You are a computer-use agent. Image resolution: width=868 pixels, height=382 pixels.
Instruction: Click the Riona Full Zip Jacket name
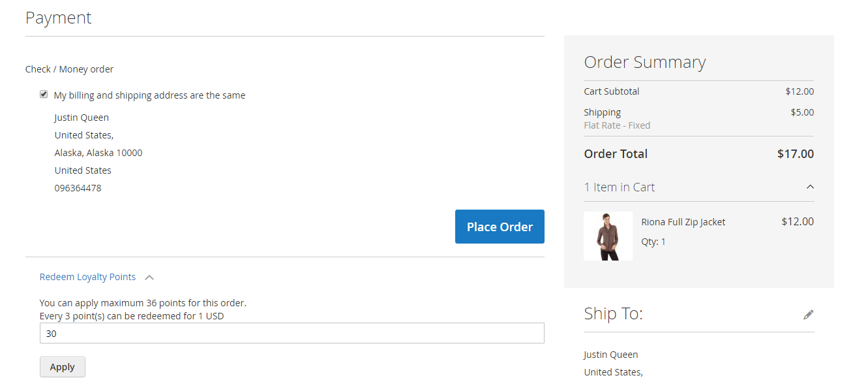683,222
